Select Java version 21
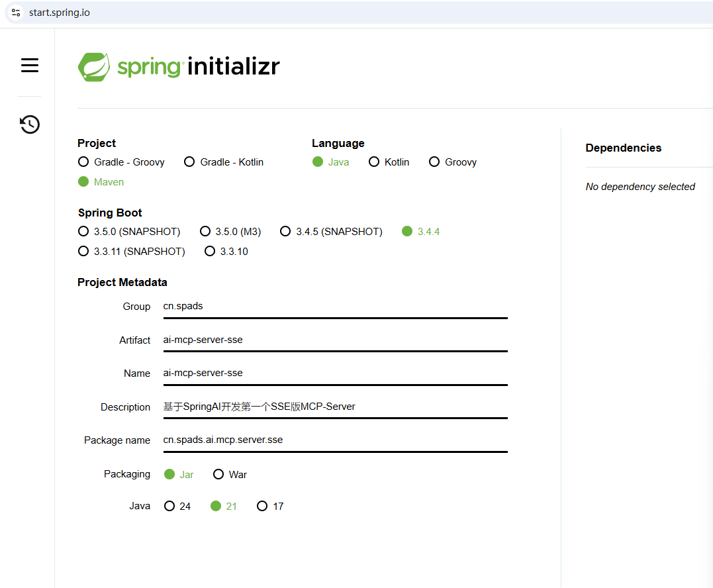The height and width of the screenshot is (588, 713). point(224,506)
